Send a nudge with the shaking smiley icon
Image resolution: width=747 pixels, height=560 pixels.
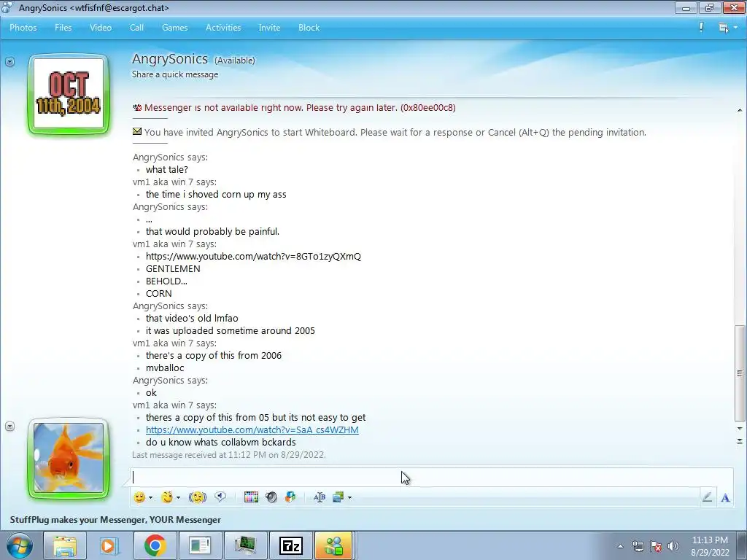pos(197,497)
